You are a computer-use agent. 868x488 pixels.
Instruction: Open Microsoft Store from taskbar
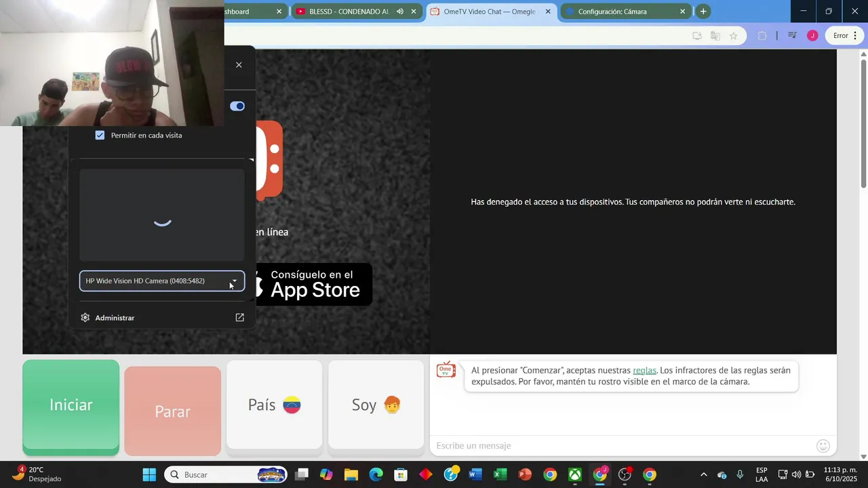coord(401,474)
